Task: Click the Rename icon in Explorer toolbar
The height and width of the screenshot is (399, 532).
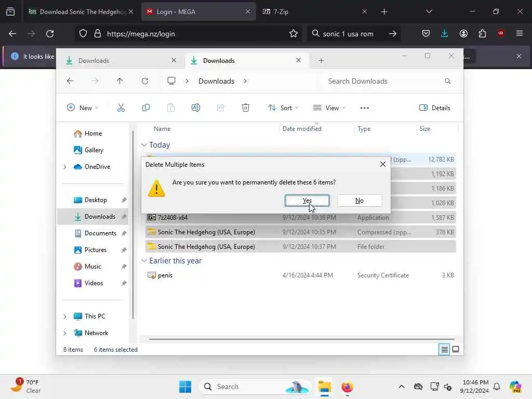Action: click(196, 108)
